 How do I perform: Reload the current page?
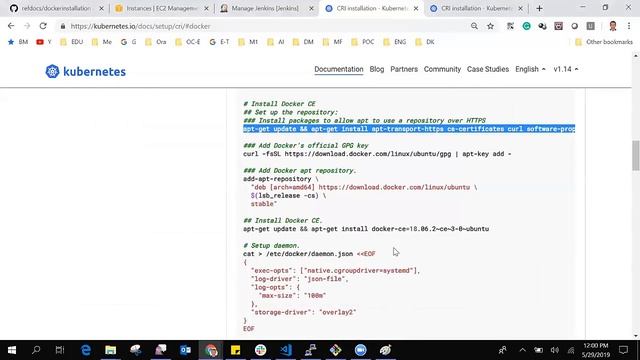coord(43,26)
